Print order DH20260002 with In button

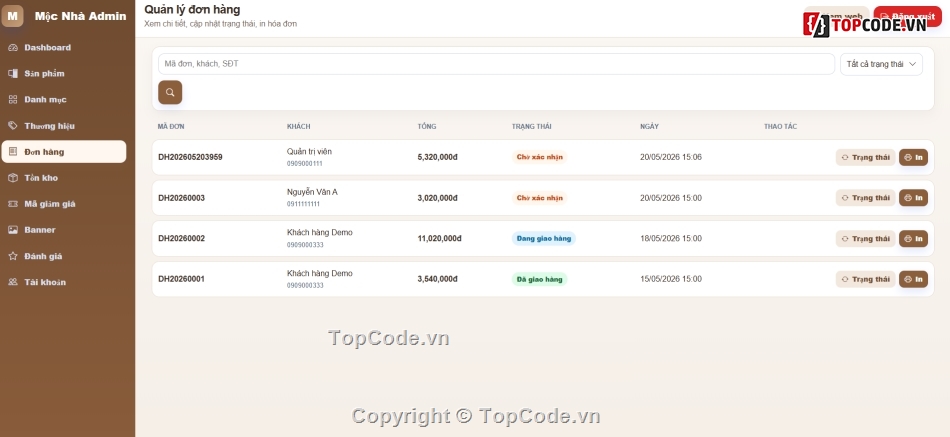pyautogui.click(x=913, y=239)
